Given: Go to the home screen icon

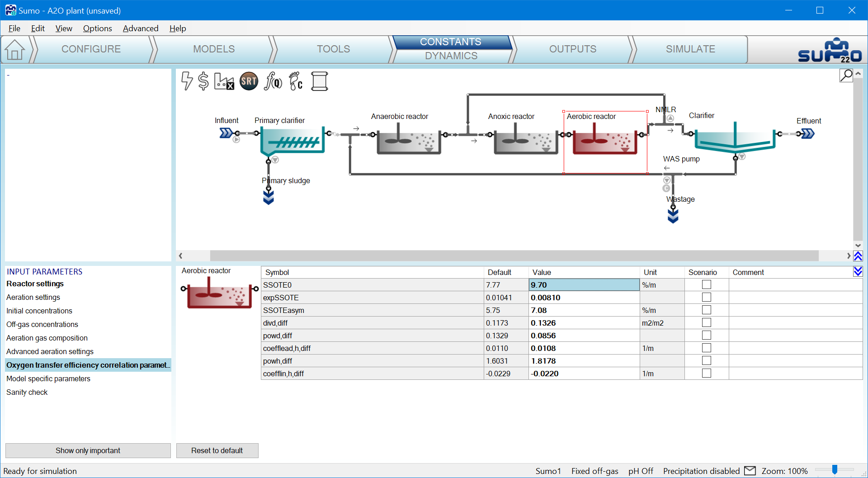Looking at the screenshot, I should [15, 49].
